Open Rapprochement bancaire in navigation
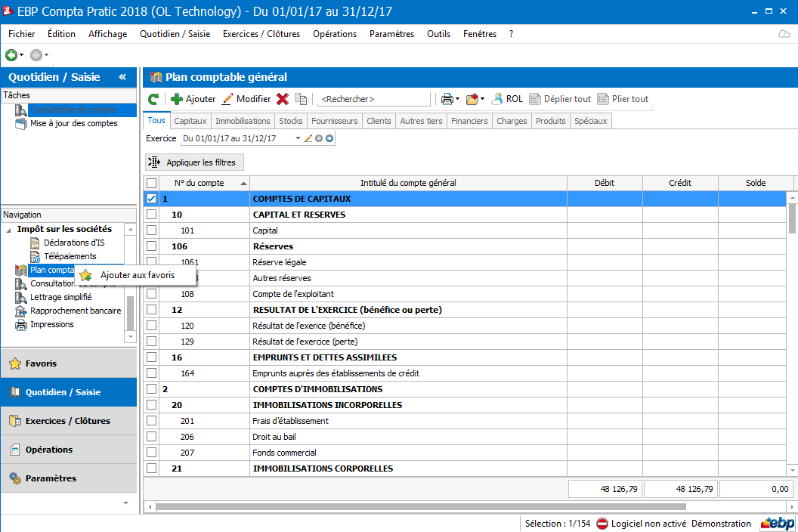Image resolution: width=798 pixels, height=532 pixels. (x=75, y=311)
